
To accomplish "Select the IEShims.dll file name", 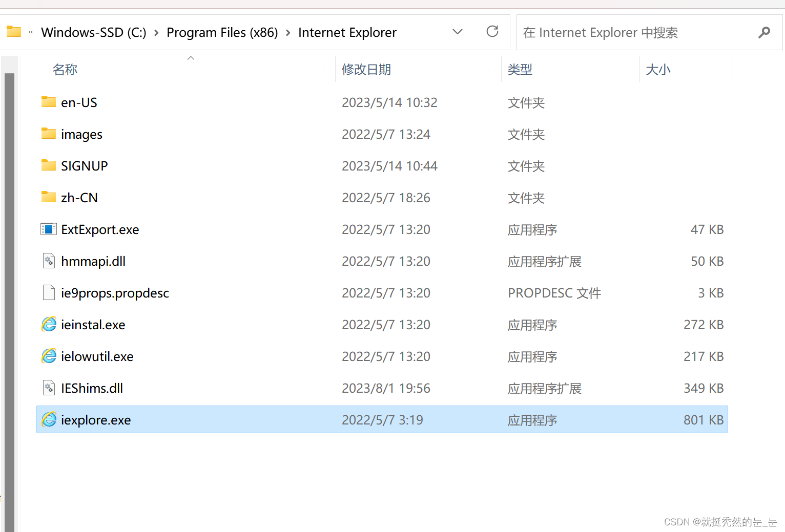I will pyautogui.click(x=92, y=388).
